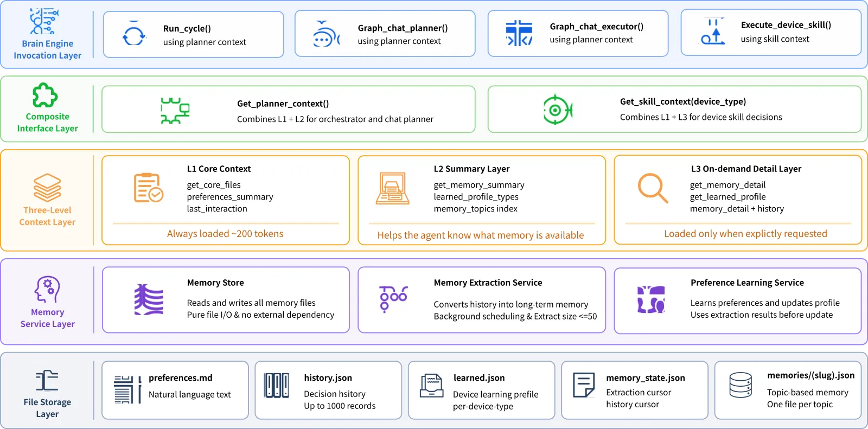Click the Graph_chat_executor() icon
The width and height of the screenshot is (868, 429).
click(519, 33)
